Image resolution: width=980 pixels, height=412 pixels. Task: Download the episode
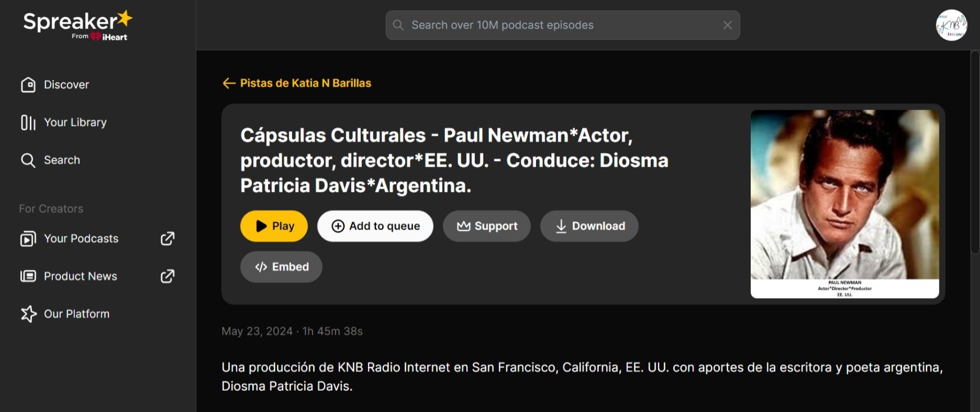589,226
